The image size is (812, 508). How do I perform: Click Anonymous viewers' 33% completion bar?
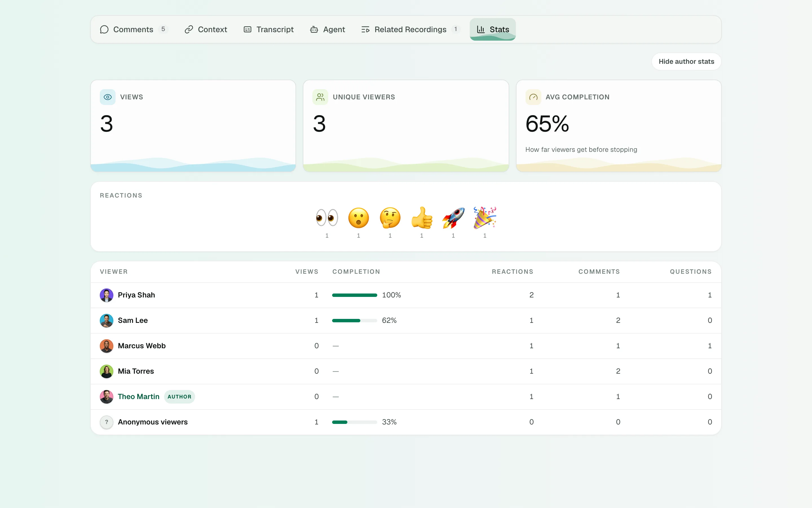coord(355,422)
